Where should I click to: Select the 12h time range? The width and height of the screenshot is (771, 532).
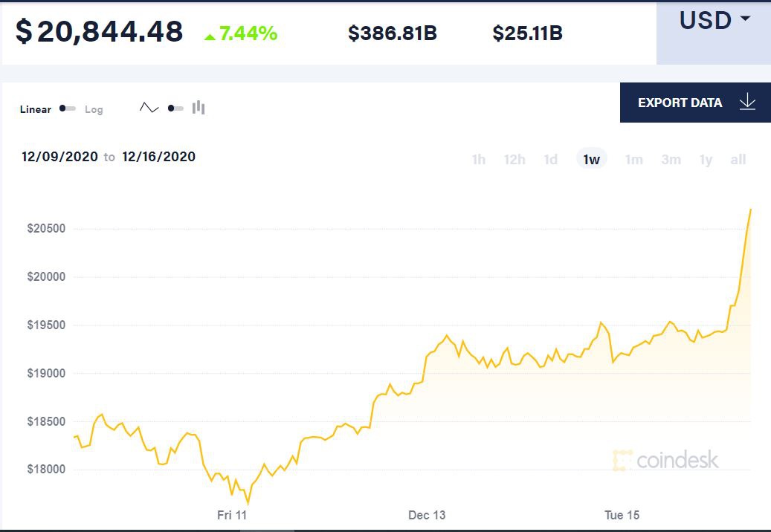[x=514, y=159]
